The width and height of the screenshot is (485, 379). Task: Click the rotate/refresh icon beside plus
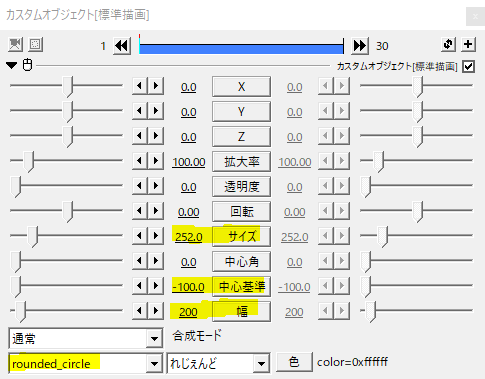coord(448,44)
